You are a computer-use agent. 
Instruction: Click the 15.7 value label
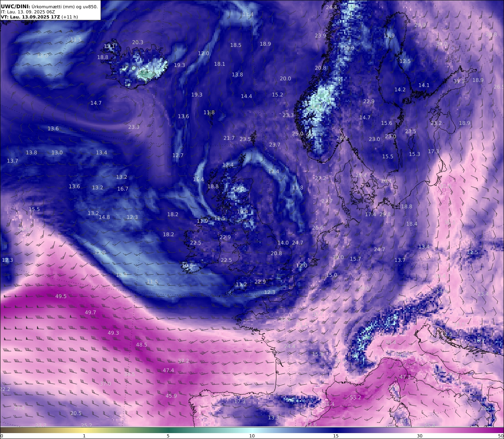[356, 259]
